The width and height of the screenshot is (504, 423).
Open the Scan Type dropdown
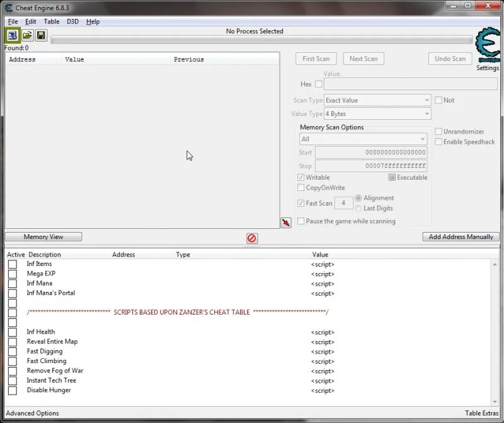point(377,100)
